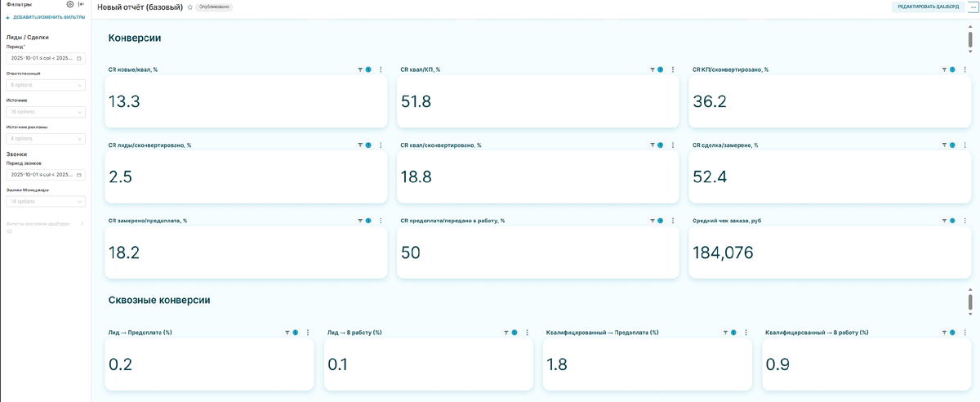Click dashboard title Новый отчёт (базовый)
The width and height of the screenshot is (980, 402).
[x=140, y=7]
